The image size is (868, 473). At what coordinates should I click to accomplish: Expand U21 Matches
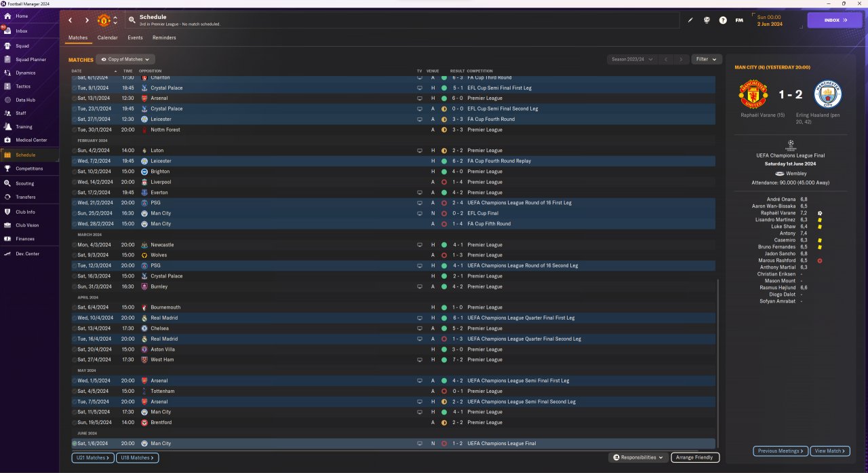tap(93, 458)
